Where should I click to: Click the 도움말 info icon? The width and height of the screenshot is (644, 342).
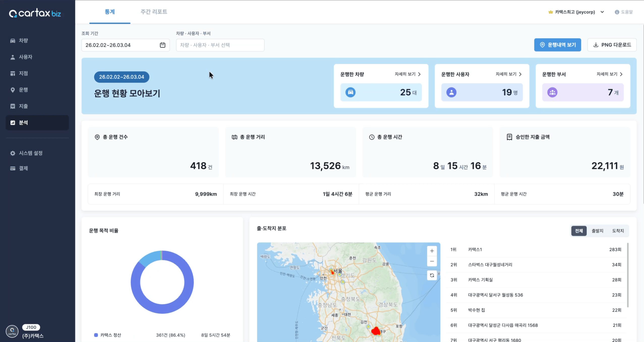(617, 12)
